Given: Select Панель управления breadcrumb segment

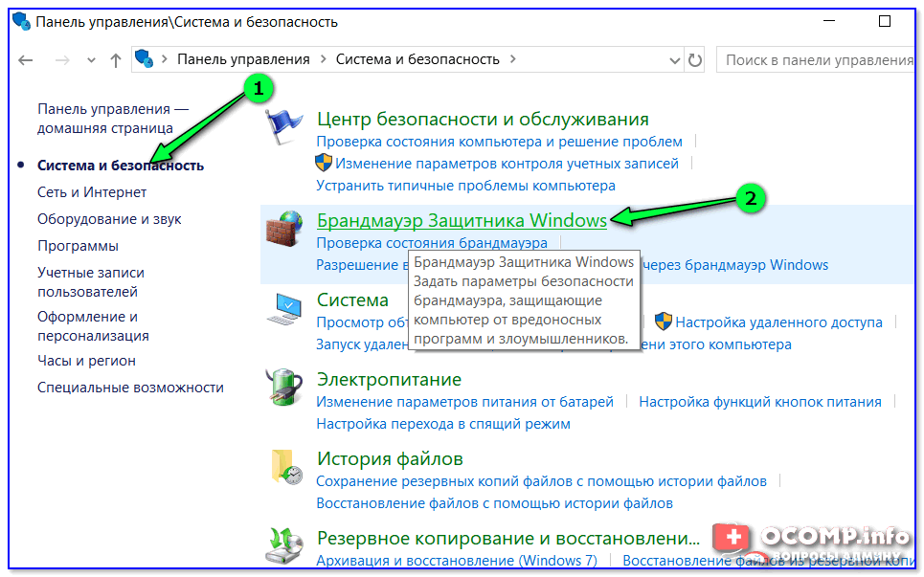Looking at the screenshot, I should point(243,59).
